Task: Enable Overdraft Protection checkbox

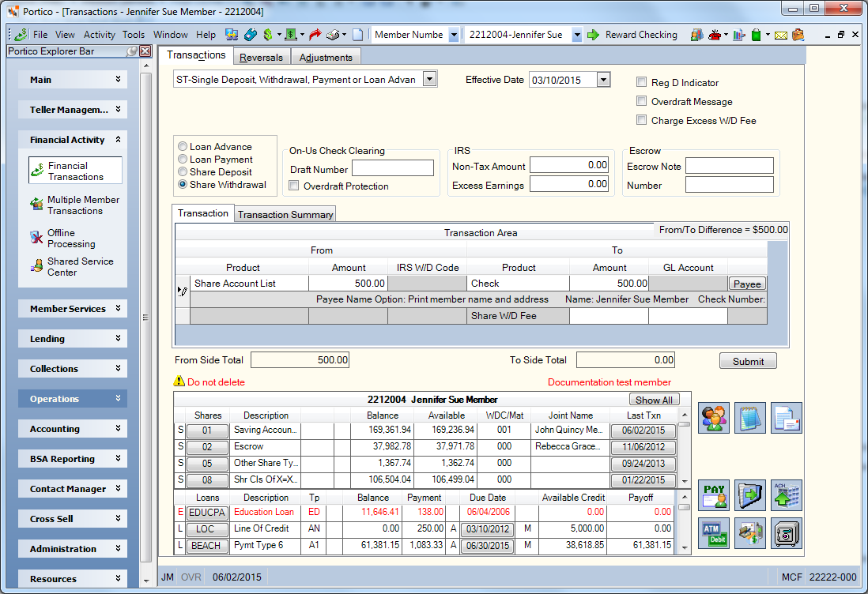Action: (x=294, y=186)
